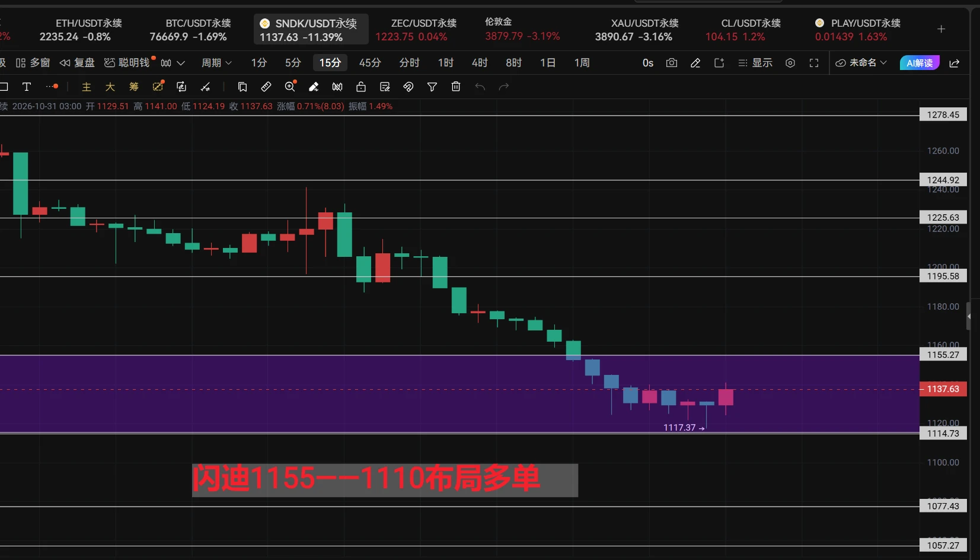Viewport: 980px width, 560px height.
Task: Switch to the 1分 timeframe
Action: [x=259, y=63]
